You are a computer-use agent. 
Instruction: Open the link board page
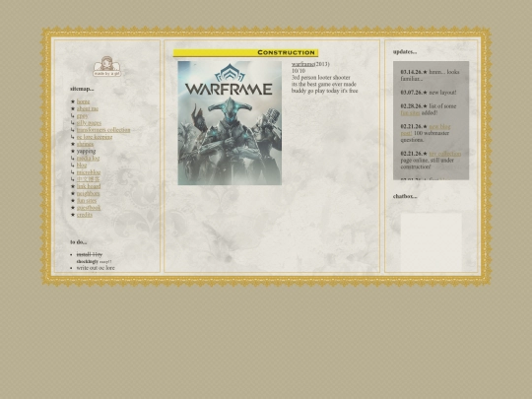point(89,186)
